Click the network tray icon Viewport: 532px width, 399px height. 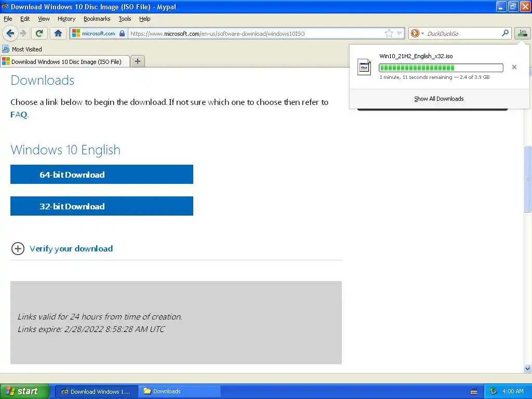[493, 391]
